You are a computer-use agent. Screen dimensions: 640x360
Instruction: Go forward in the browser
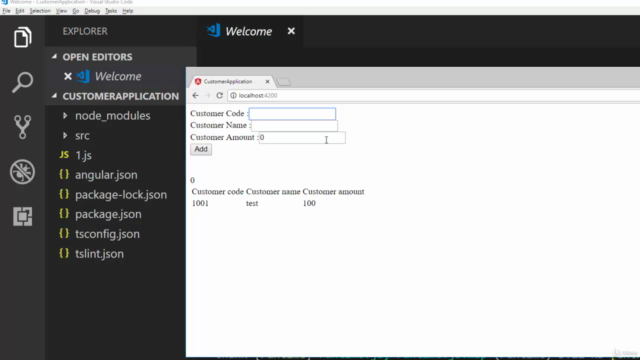click(x=207, y=96)
